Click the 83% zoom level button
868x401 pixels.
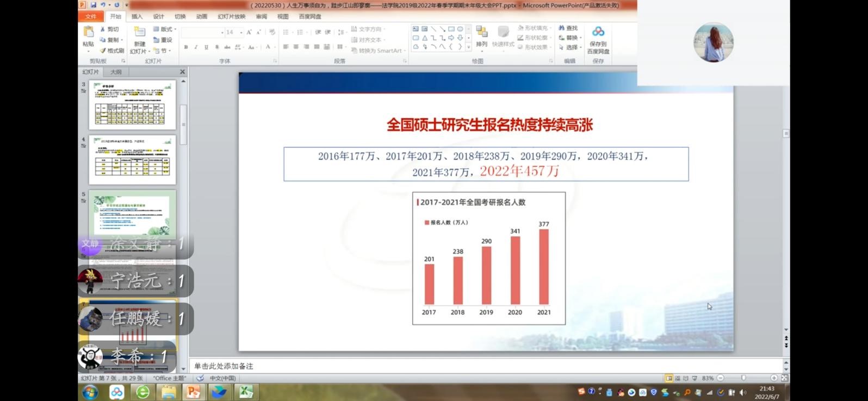tap(708, 378)
